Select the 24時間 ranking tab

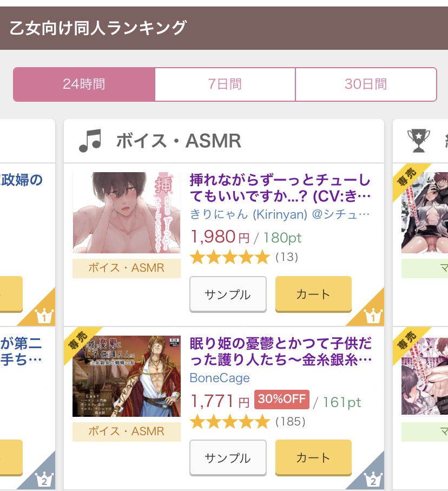84,84
